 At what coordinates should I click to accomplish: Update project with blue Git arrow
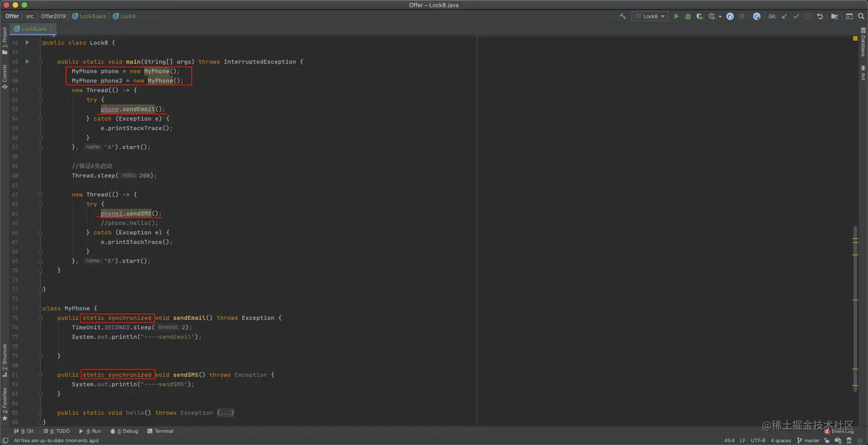pos(784,17)
